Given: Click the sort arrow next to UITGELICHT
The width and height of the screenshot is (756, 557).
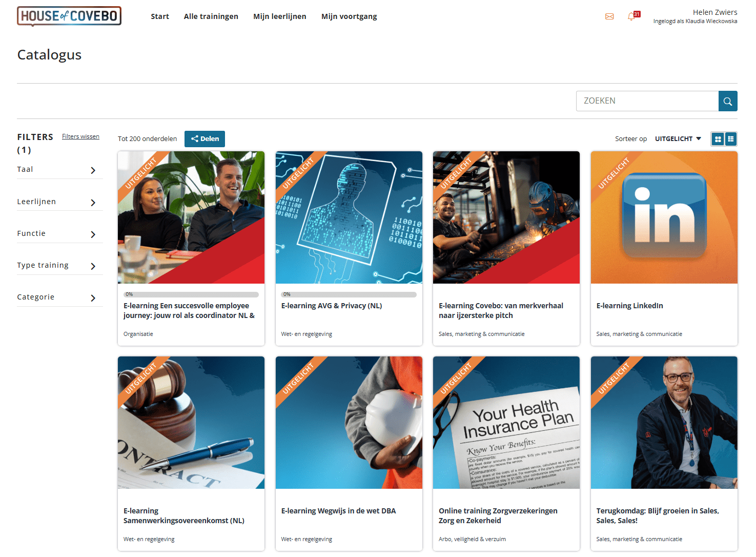Looking at the screenshot, I should tap(700, 138).
